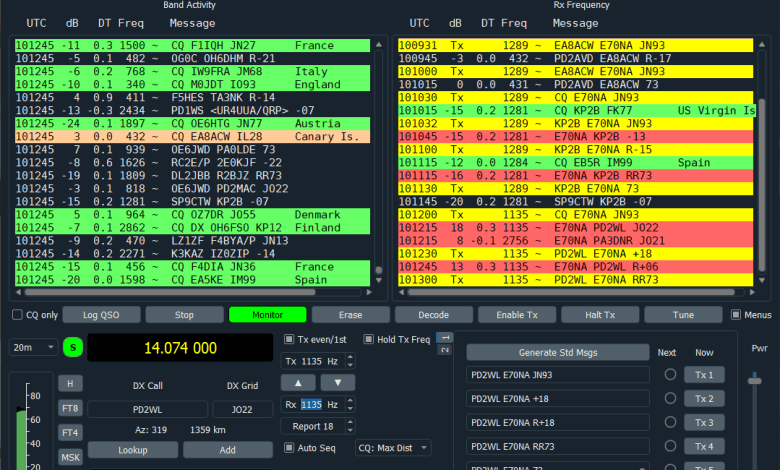Toggle the Tx even/1st checkbox

coord(289,339)
